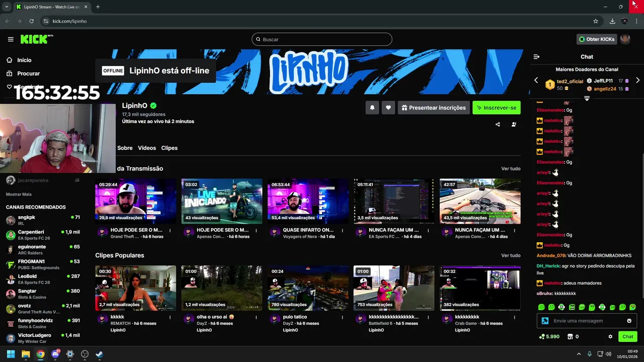Show previous top donors
644x362 pixels.
[x=536, y=80]
